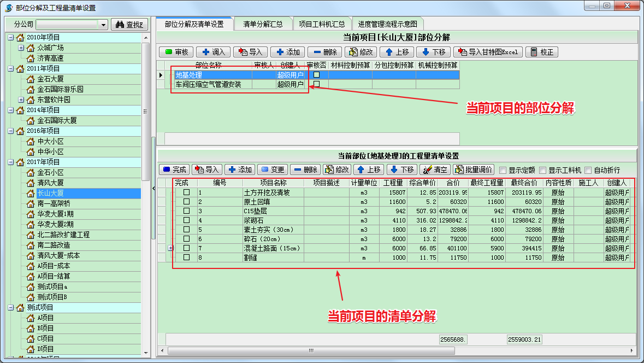Open 批量调价 batch price adjustment
Viewport: 644px width, 363px height.
pyautogui.click(x=474, y=170)
